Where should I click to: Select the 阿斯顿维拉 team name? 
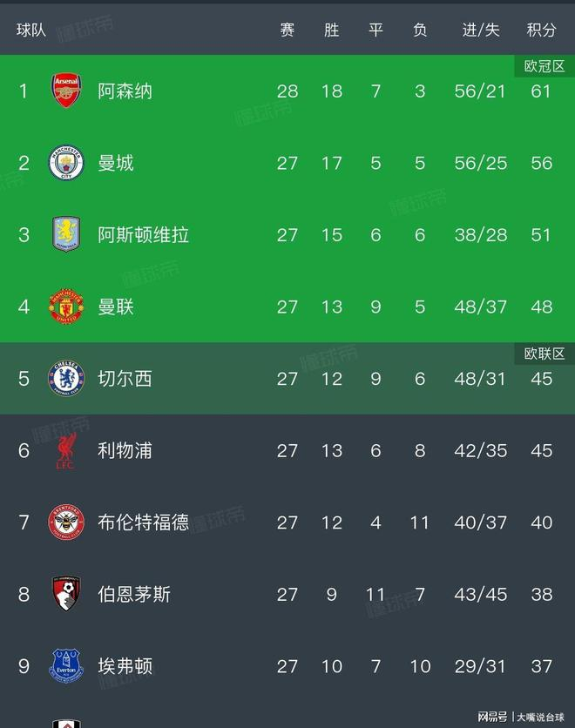click(x=143, y=234)
